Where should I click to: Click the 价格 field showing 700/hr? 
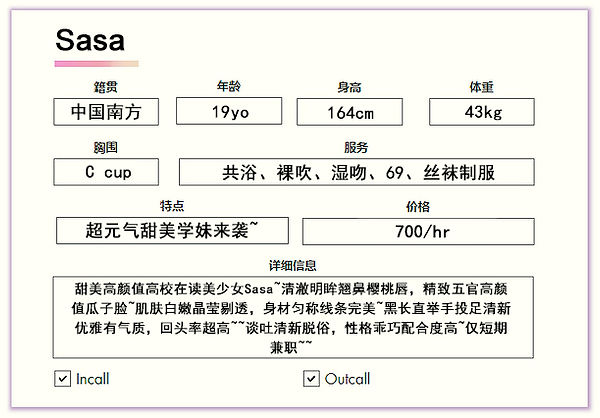(x=419, y=232)
